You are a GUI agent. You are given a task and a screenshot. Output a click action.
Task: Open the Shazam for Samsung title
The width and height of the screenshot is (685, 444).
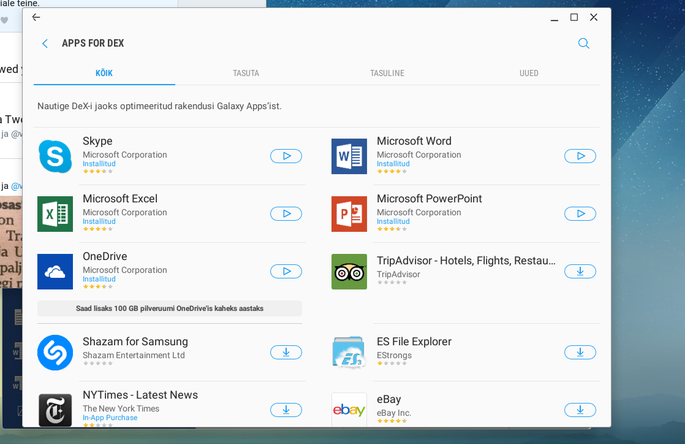point(135,342)
